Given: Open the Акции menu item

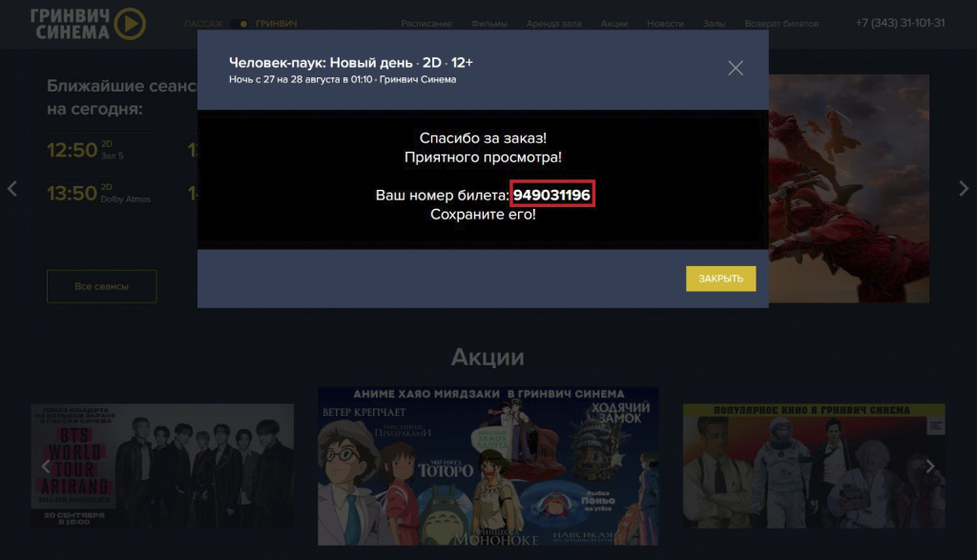Looking at the screenshot, I should click(x=614, y=24).
